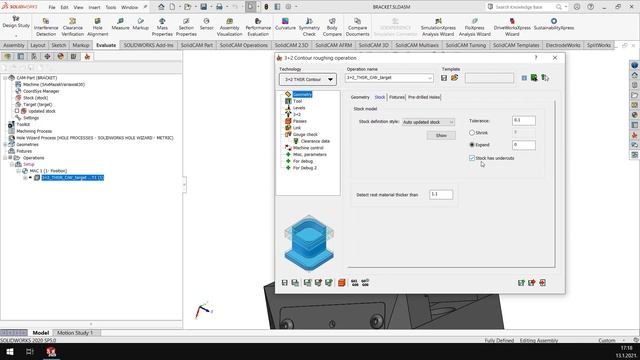Select Tool page in the operation tree
Screen dimensions: 640x360
[x=298, y=101]
